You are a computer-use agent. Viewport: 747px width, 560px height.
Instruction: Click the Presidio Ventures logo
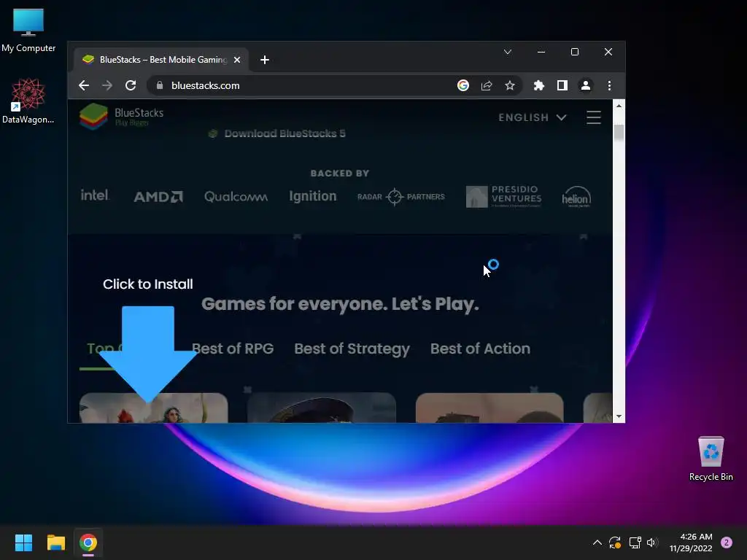click(503, 196)
